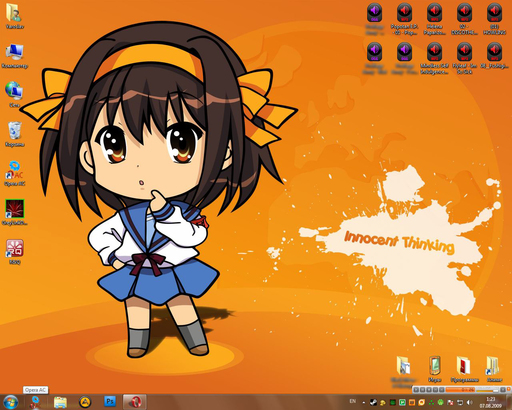Click the Show desktop strip beside the clock

click(x=510, y=402)
